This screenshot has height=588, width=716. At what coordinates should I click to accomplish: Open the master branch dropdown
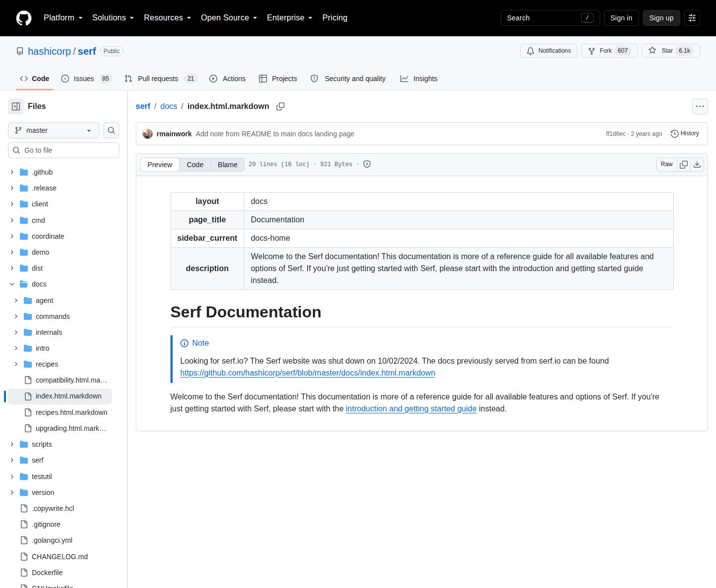tap(54, 130)
